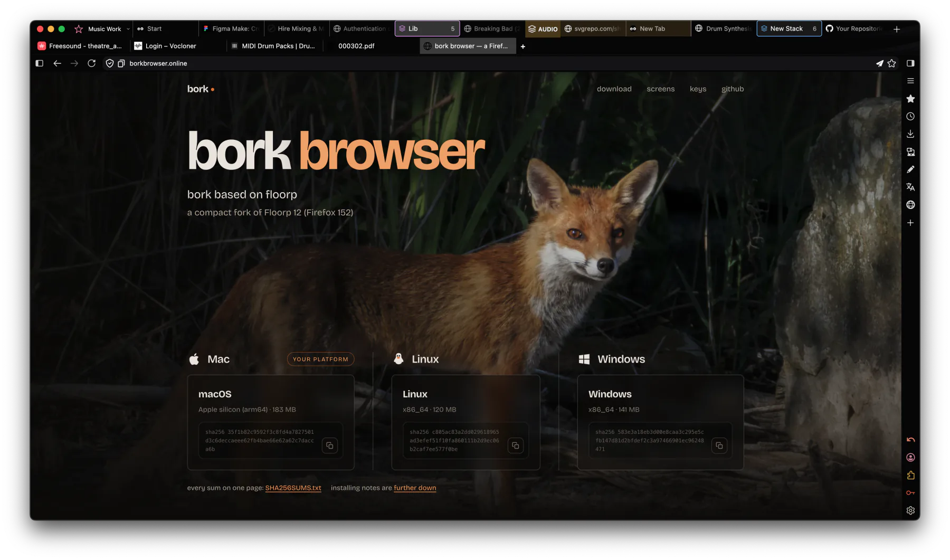The image size is (950, 560).
Task: Open the keys nav link
Action: [x=698, y=89]
